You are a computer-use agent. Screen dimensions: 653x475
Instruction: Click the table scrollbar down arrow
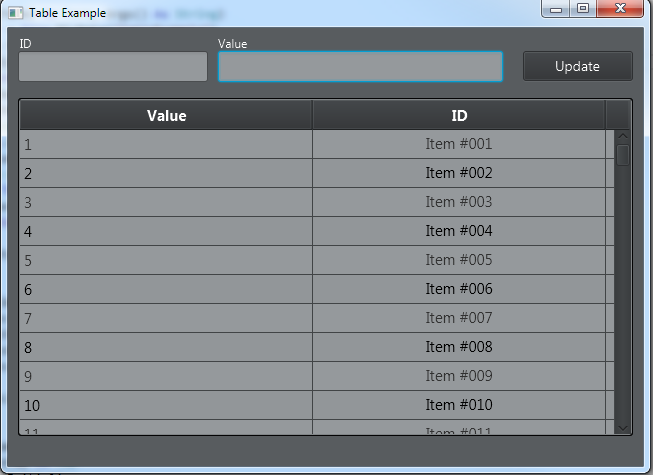(x=623, y=428)
